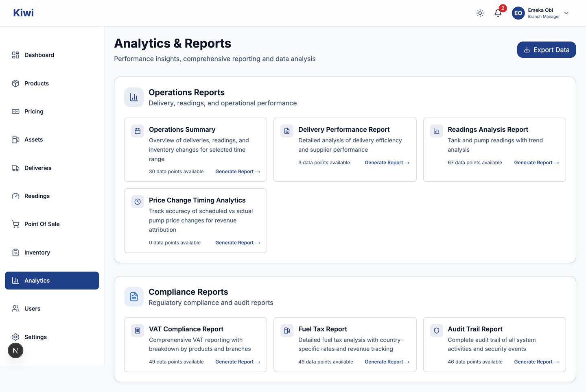Generate the Fuel Tax Report
The image size is (586, 392).
point(387,362)
